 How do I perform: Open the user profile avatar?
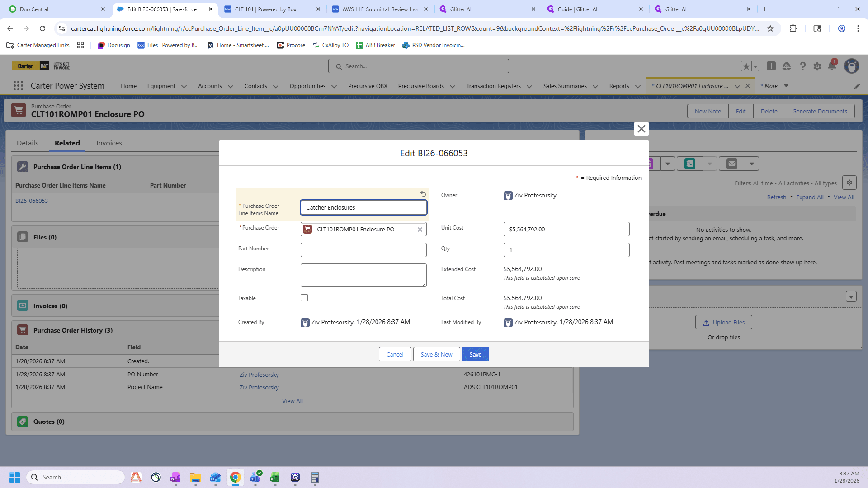coord(852,66)
